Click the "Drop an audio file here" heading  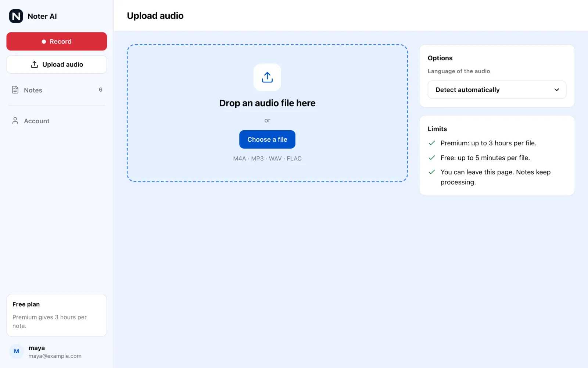point(267,103)
